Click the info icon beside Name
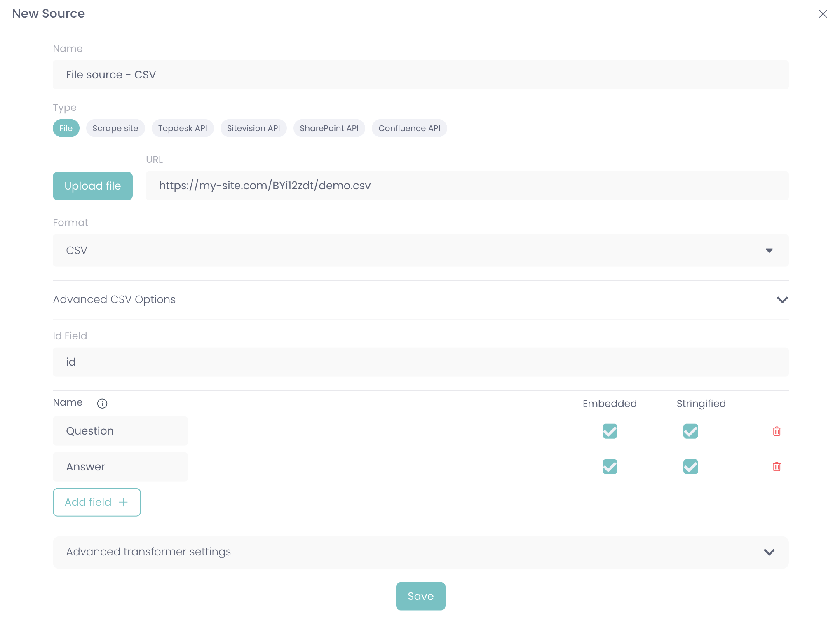Image resolution: width=840 pixels, height=630 pixels. (102, 403)
